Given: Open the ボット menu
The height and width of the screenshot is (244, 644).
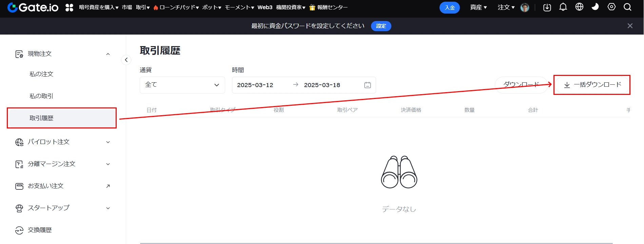Looking at the screenshot, I should (212, 7).
